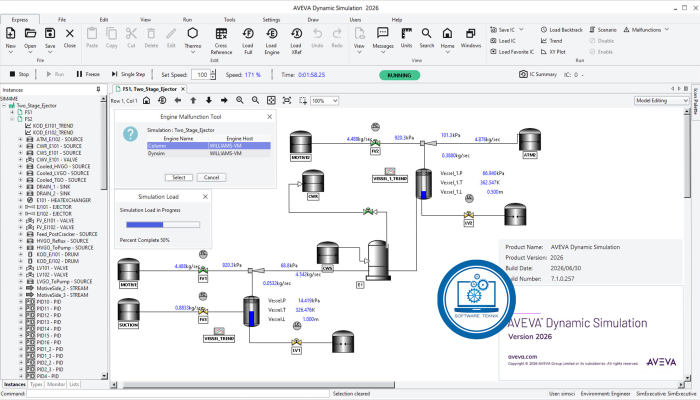Collapse the Two_Stage_Ejector root node

tap(4, 106)
